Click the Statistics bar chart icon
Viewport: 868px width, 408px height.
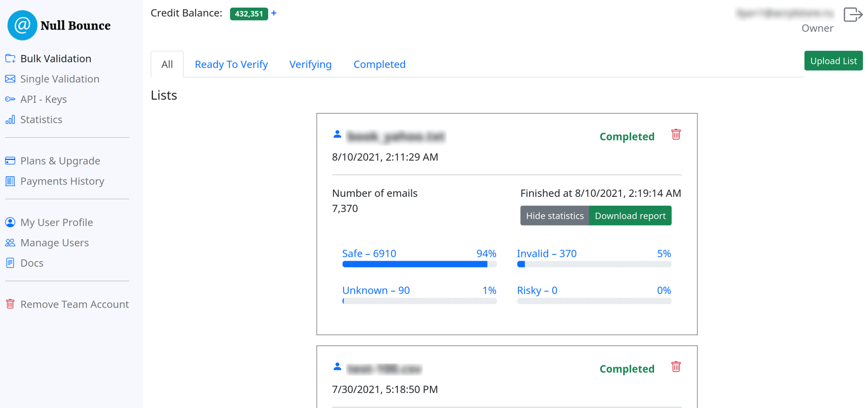10,119
